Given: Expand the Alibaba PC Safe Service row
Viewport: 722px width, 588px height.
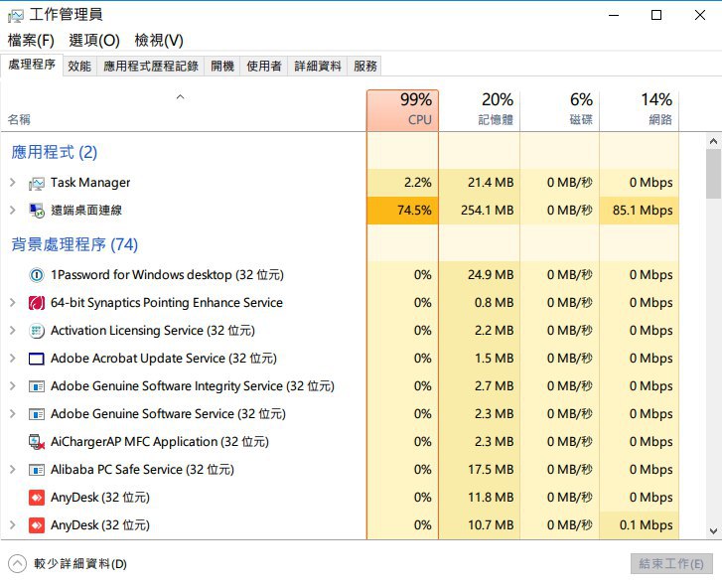Looking at the screenshot, I should pos(12,470).
